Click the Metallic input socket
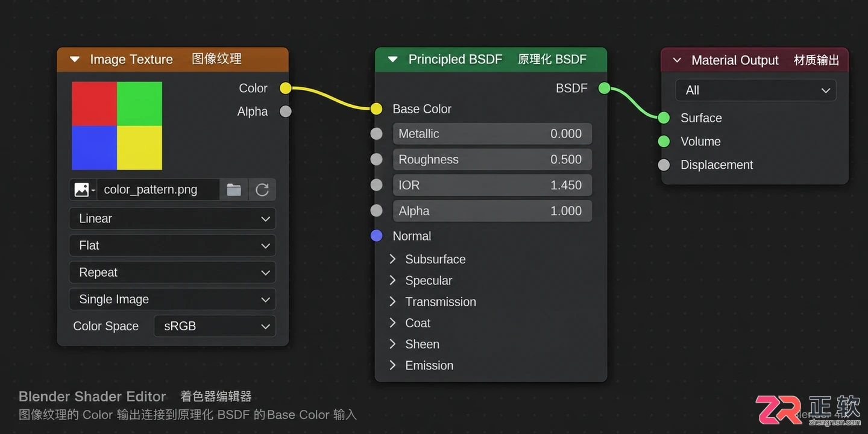 coord(376,134)
